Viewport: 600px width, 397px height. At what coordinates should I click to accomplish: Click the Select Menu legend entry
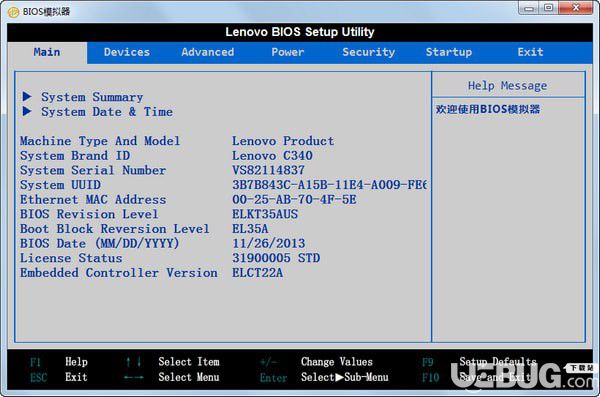tap(189, 377)
